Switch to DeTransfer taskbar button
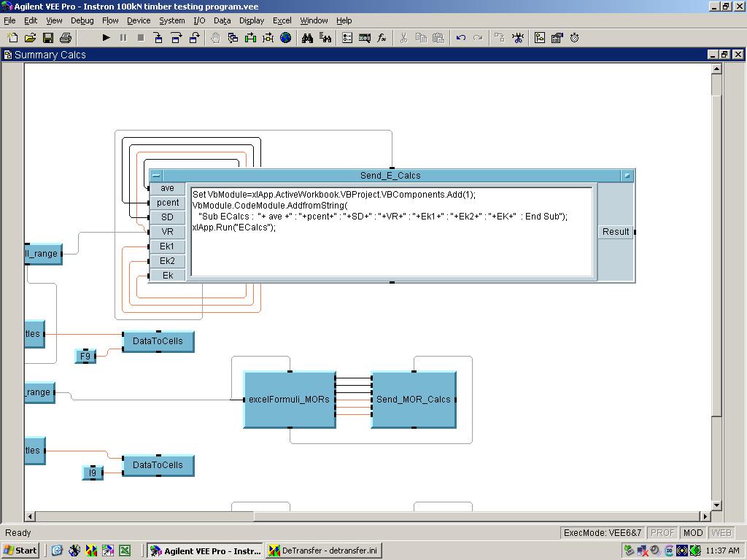The height and width of the screenshot is (560, 747). tap(323, 551)
